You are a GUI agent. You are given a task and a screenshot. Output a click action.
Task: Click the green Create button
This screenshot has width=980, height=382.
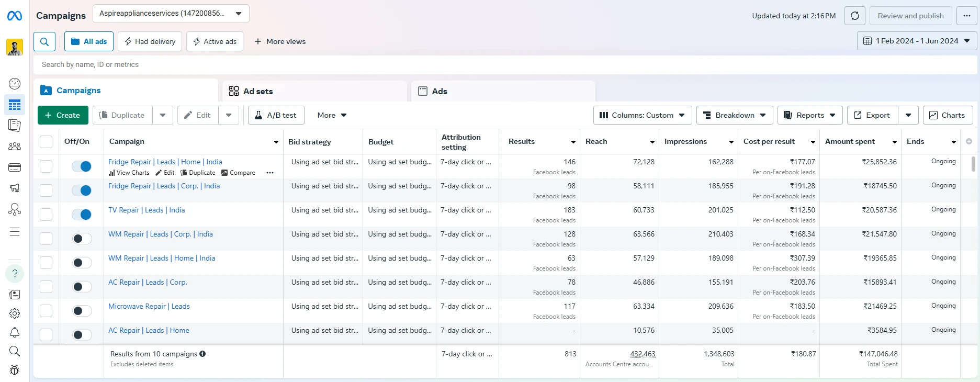(63, 115)
